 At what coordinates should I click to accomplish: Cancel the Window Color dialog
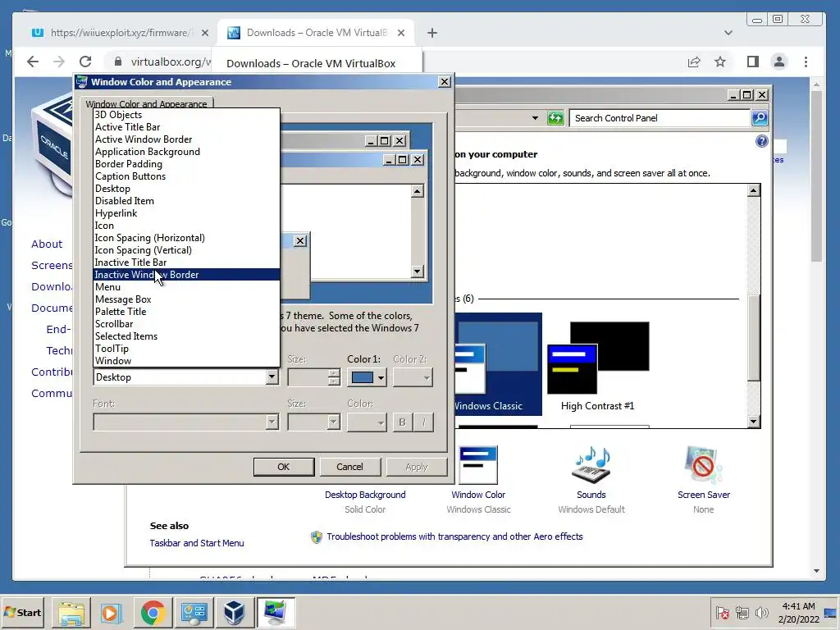pyautogui.click(x=349, y=467)
